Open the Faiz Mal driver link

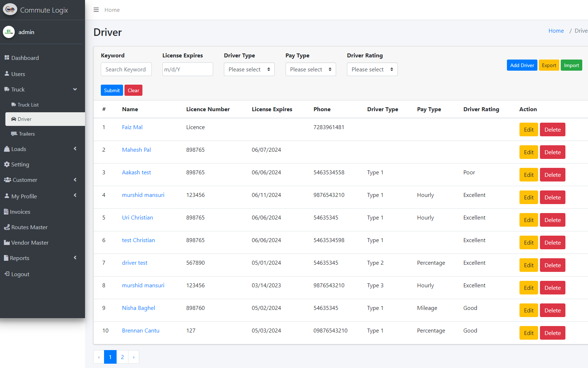pyautogui.click(x=132, y=127)
